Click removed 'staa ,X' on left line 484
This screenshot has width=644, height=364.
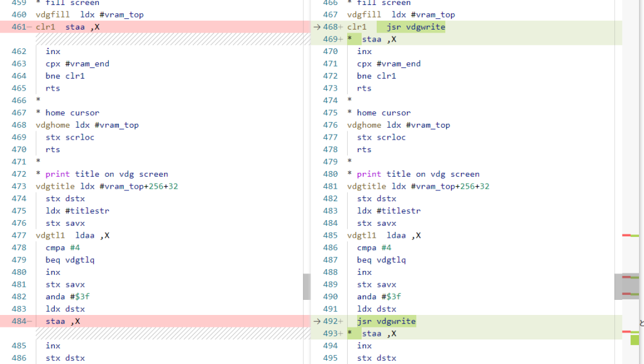[62, 321]
